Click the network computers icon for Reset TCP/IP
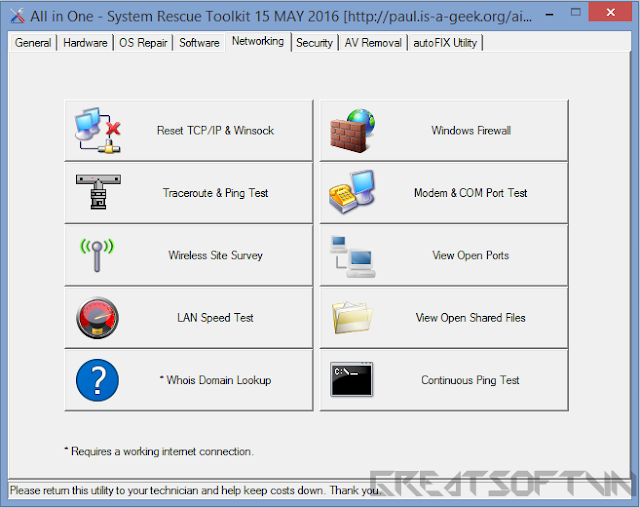This screenshot has height=508, width=640. click(x=98, y=131)
